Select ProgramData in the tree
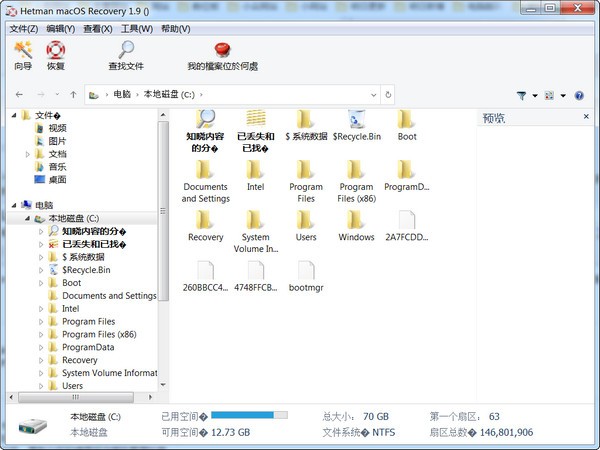Screen dimensions: 600x450 click(x=88, y=347)
